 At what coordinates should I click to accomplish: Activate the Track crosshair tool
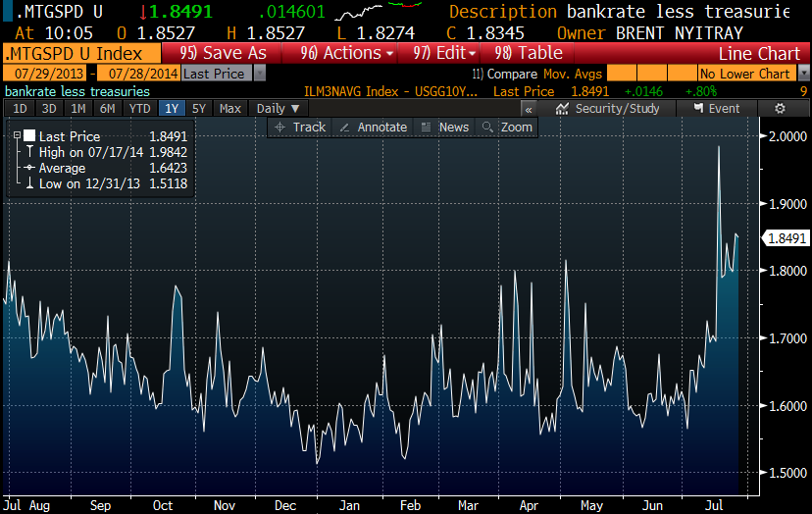pyautogui.click(x=299, y=128)
